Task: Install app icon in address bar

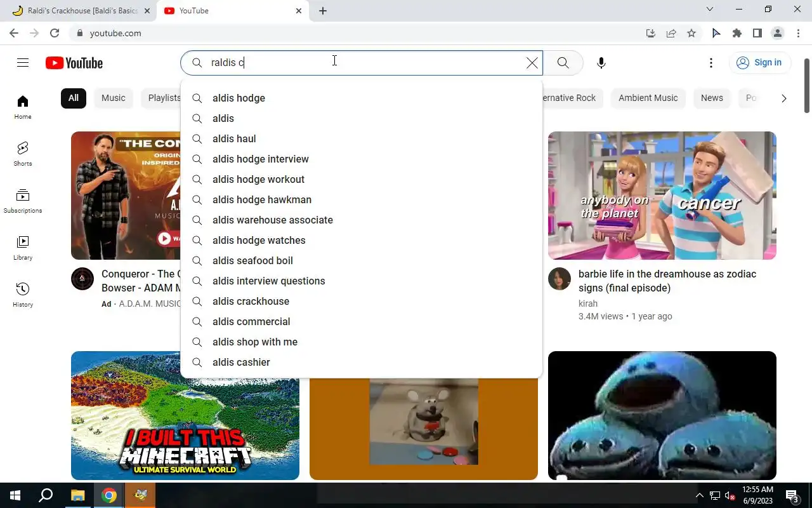Action: pyautogui.click(x=651, y=33)
